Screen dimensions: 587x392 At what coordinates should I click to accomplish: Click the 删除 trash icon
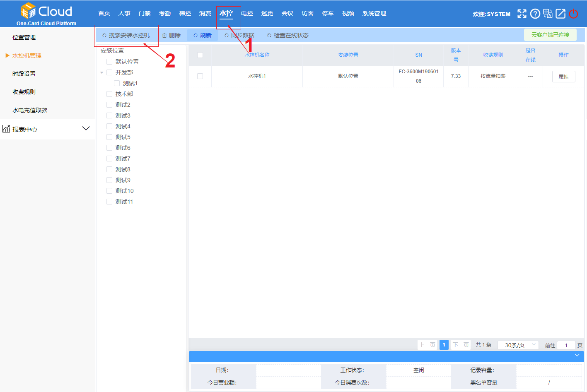tap(164, 36)
